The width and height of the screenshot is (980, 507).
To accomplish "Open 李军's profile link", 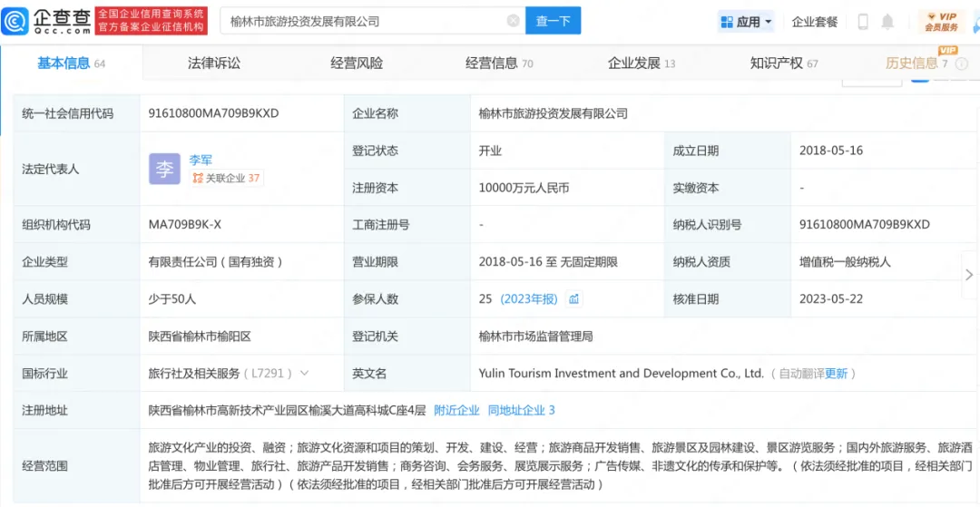I will point(201,160).
